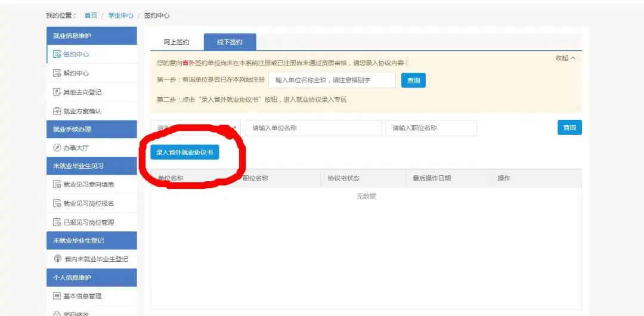The width and height of the screenshot is (644, 316).
Task: Click the 就业方案确认 sidebar icon
Action: [x=57, y=111]
